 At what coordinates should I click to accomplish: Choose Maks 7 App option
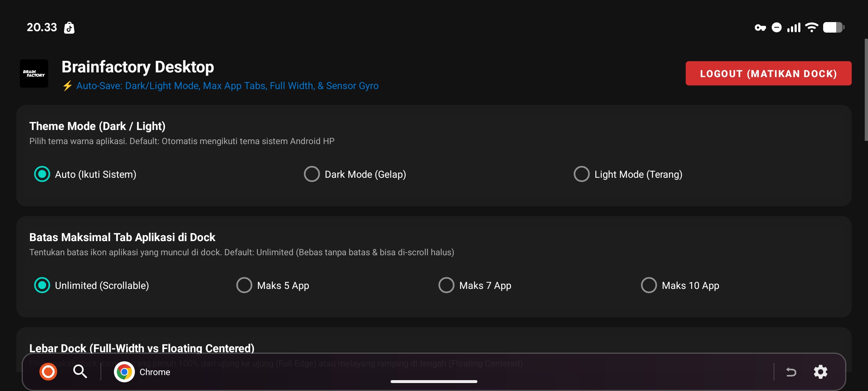(475, 285)
